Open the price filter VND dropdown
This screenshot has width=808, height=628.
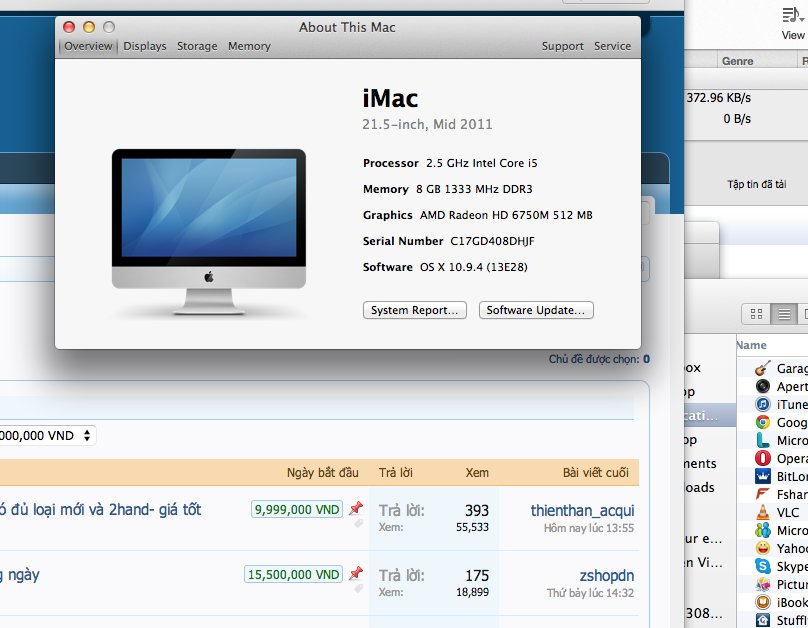pyautogui.click(x=47, y=436)
